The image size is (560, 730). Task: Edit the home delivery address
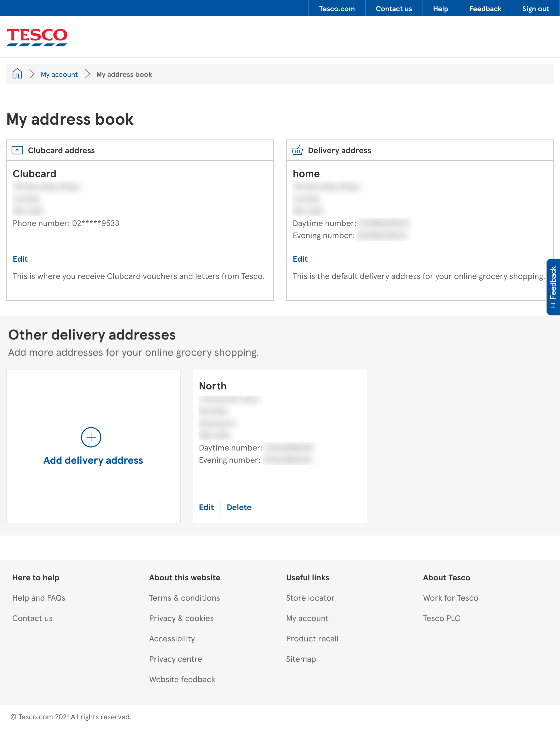click(300, 259)
